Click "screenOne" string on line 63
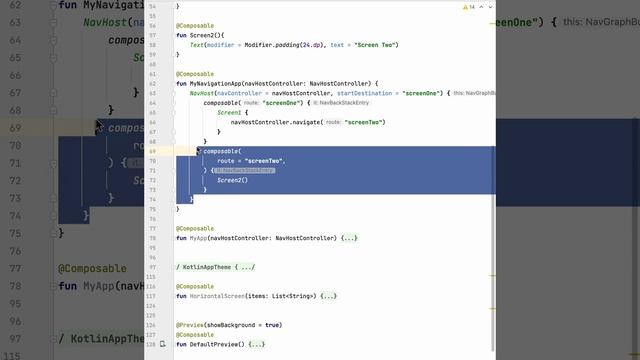The width and height of the screenshot is (640, 360). 422,93
